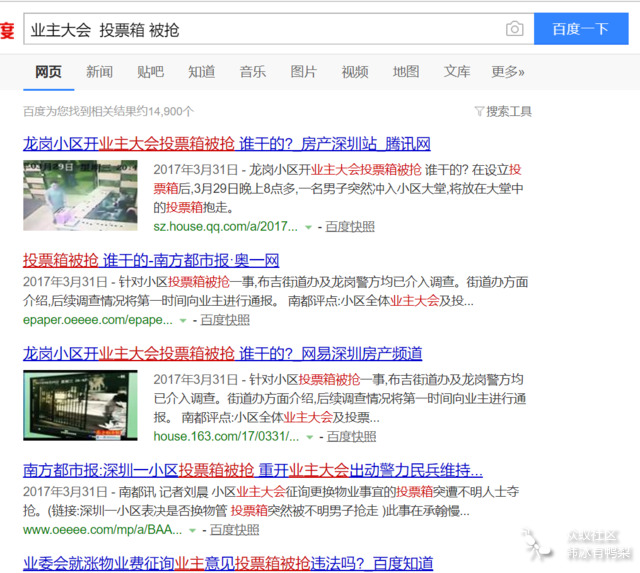The height and width of the screenshot is (573, 640).
Task: Open the 视频 tab
Action: click(355, 72)
